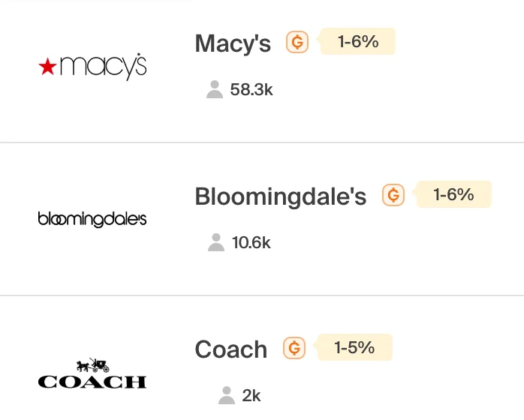524x420 pixels.
Task: Open the Bloomingdale's store name link
Action: pyautogui.click(x=281, y=196)
